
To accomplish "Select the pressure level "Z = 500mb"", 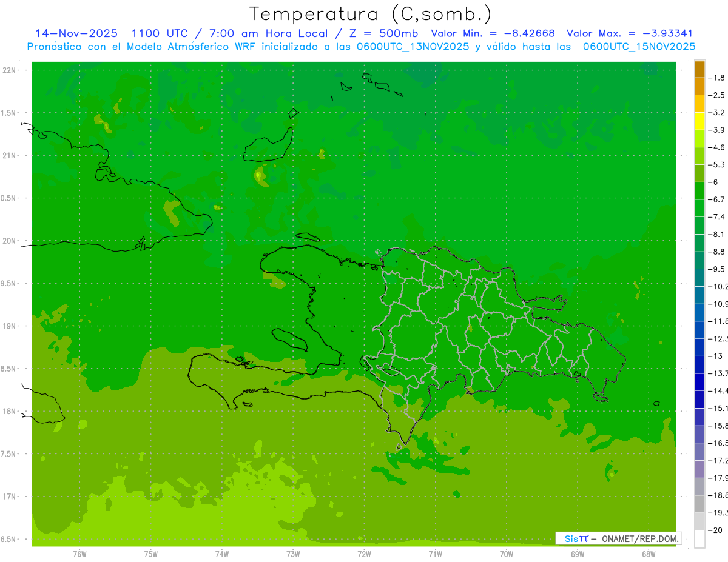I will (383, 33).
